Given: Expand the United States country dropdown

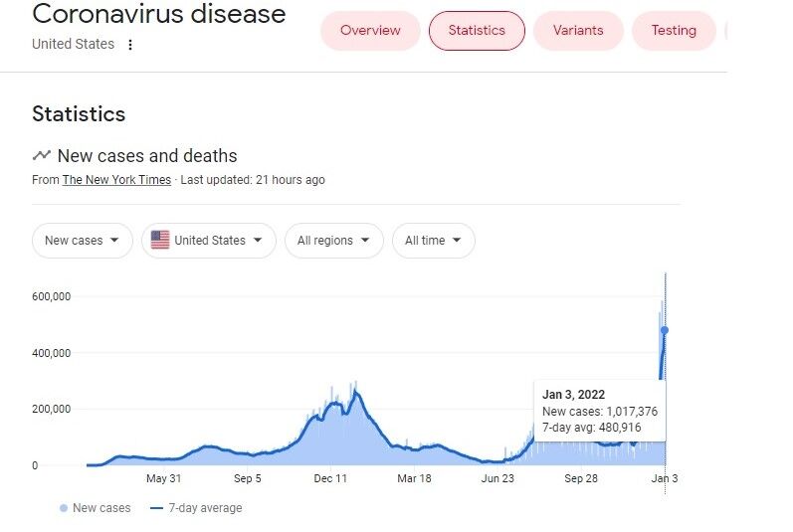Looking at the screenshot, I should pos(209,241).
